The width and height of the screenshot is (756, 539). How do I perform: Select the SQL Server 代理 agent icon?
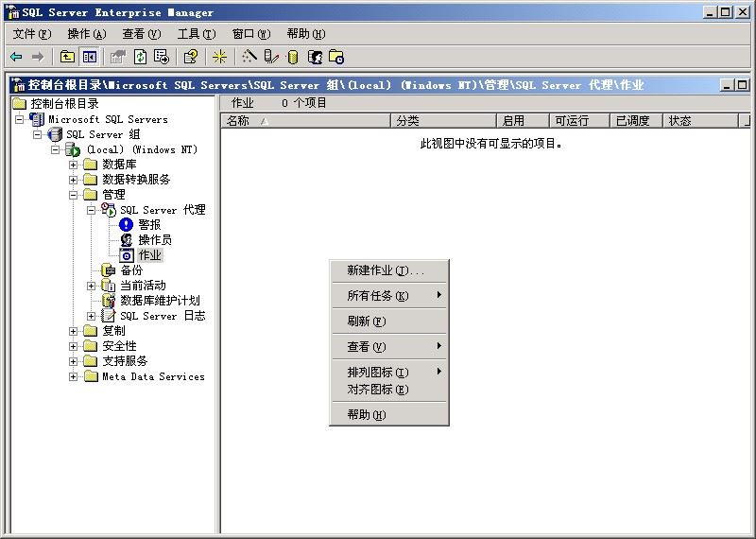click(109, 210)
